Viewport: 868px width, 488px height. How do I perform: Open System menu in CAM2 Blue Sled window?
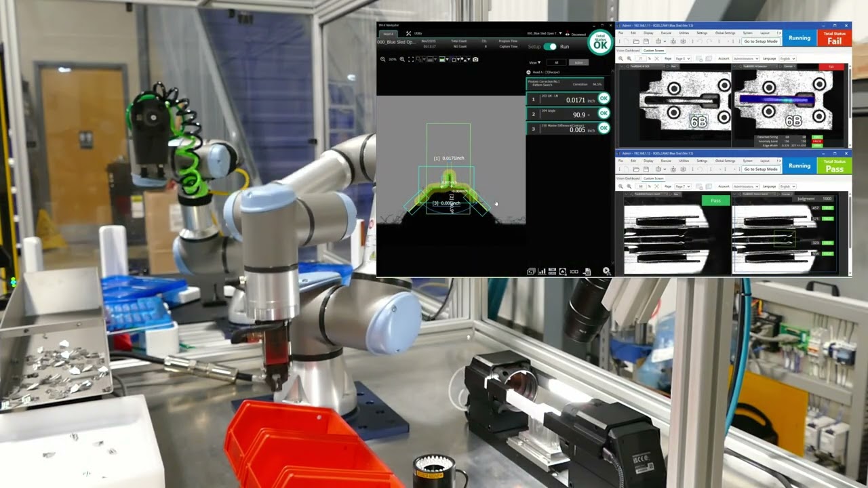pos(747,161)
